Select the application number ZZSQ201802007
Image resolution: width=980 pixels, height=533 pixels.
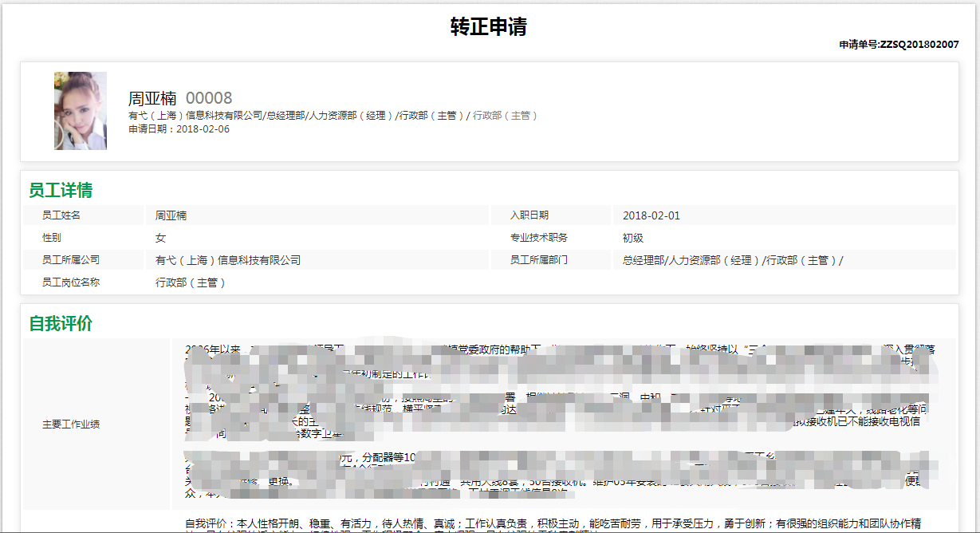click(x=919, y=45)
